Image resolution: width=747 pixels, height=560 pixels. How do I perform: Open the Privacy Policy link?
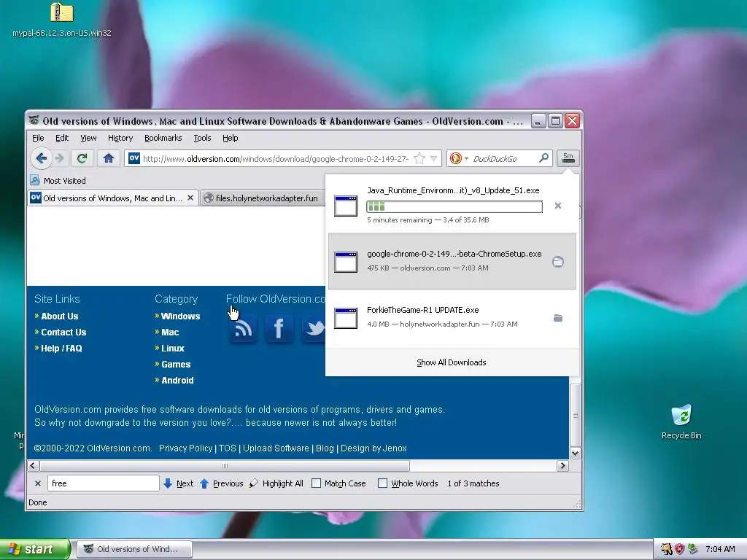pyautogui.click(x=186, y=448)
